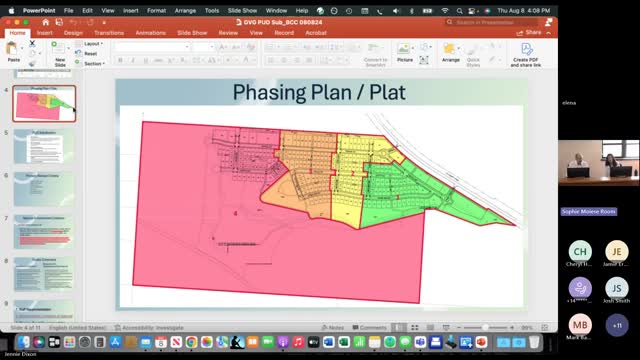
Task: Switch to Normal view in status bar
Action: 398,327
